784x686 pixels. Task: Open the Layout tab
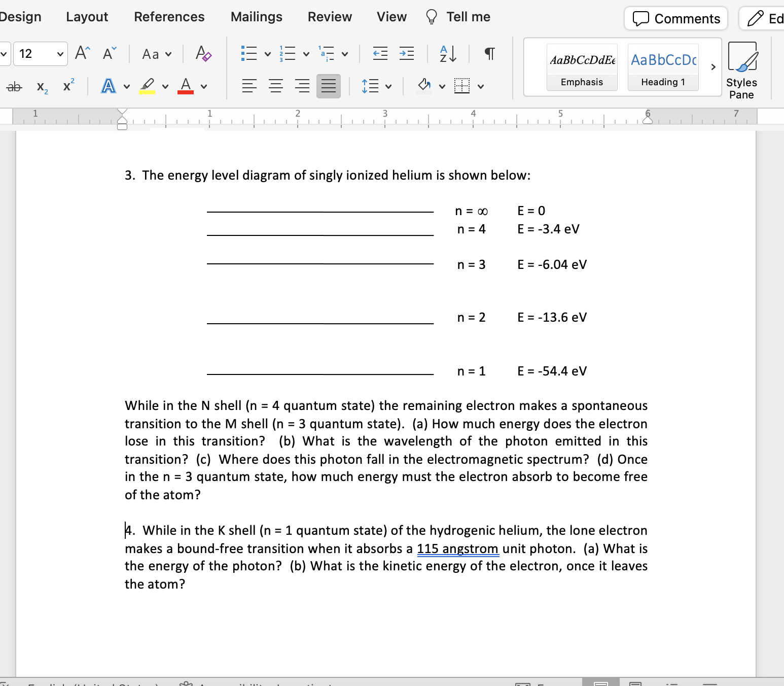click(x=87, y=17)
